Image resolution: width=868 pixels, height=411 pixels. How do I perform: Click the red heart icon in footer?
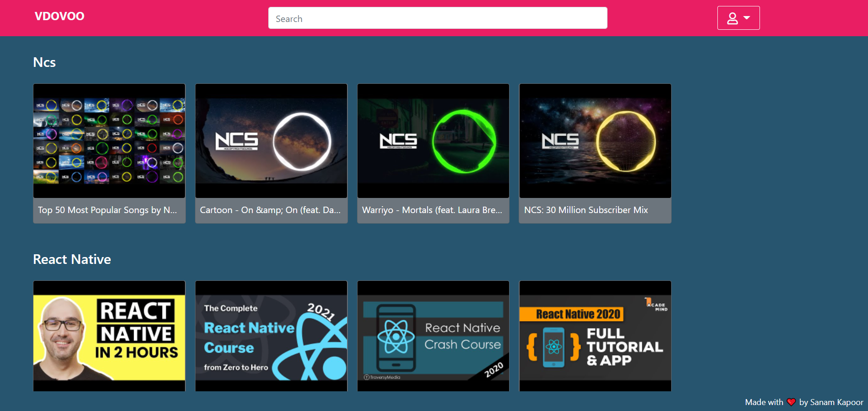(791, 402)
